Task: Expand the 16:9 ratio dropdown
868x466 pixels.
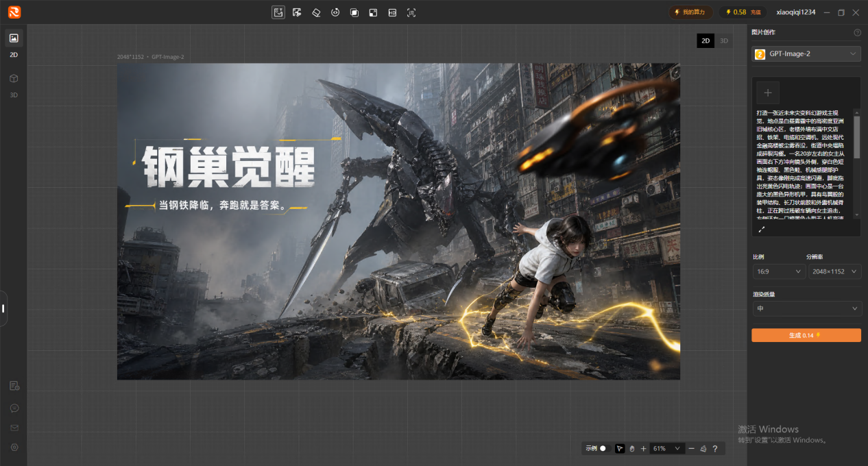Action: tap(777, 271)
